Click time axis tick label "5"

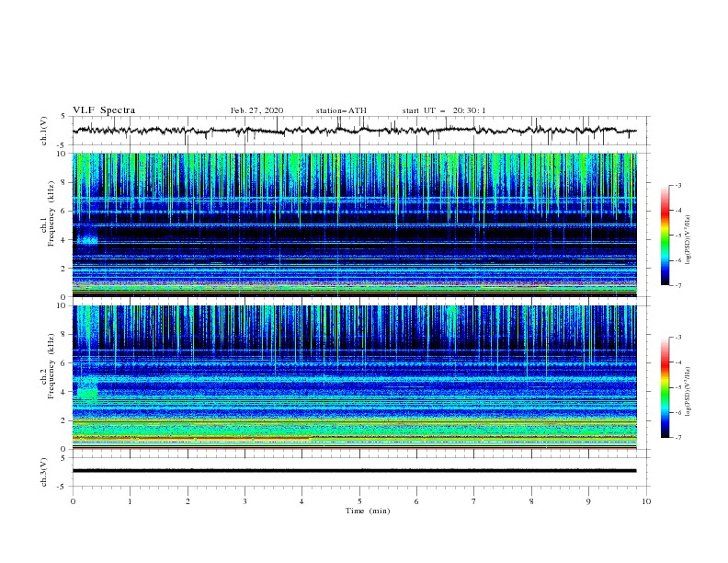tap(359, 501)
